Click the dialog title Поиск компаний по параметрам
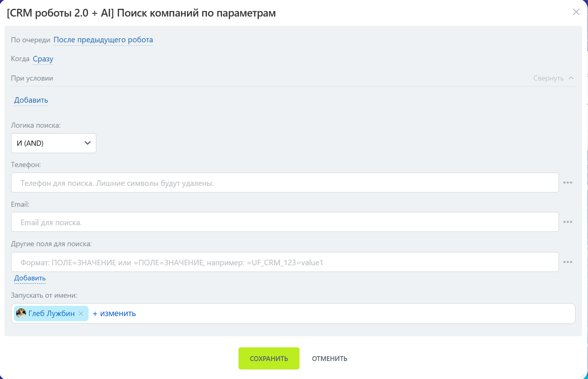The height and width of the screenshot is (379, 588). pos(196,13)
